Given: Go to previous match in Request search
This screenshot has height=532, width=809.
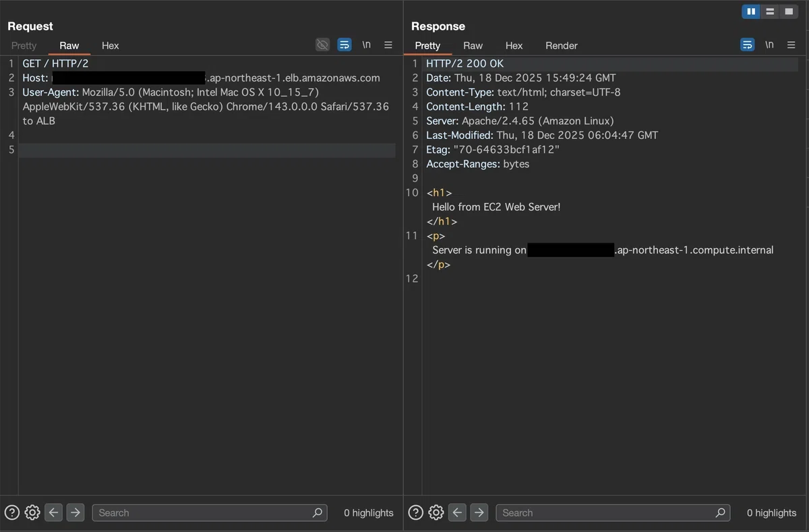Looking at the screenshot, I should coord(54,512).
